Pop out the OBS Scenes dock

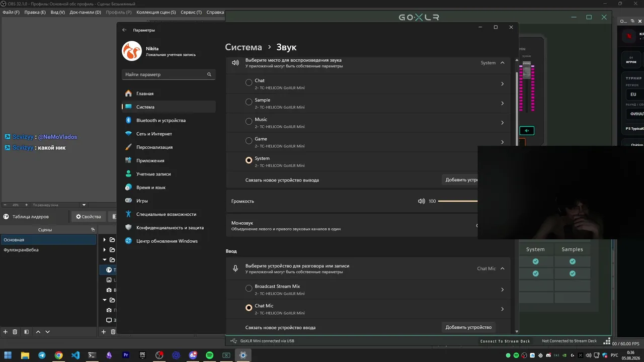[93, 230]
